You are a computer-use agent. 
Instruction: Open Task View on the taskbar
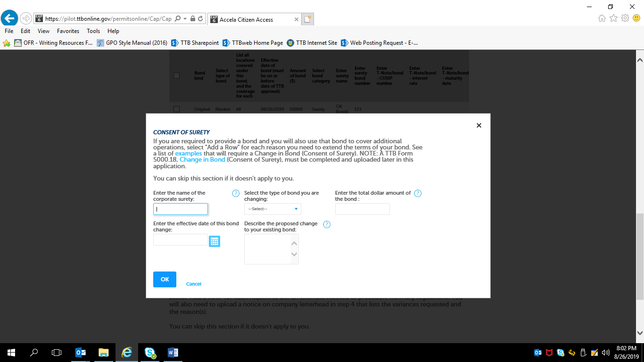(57, 353)
